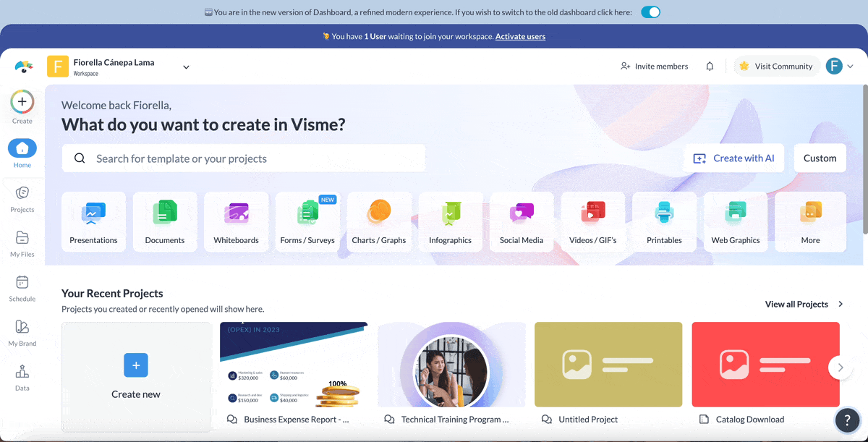Image resolution: width=868 pixels, height=442 pixels.
Task: Click the Activate users link
Action: coord(520,36)
